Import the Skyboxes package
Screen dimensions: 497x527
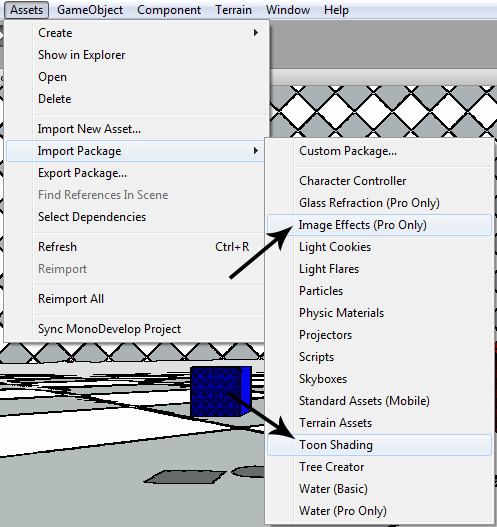379,379
